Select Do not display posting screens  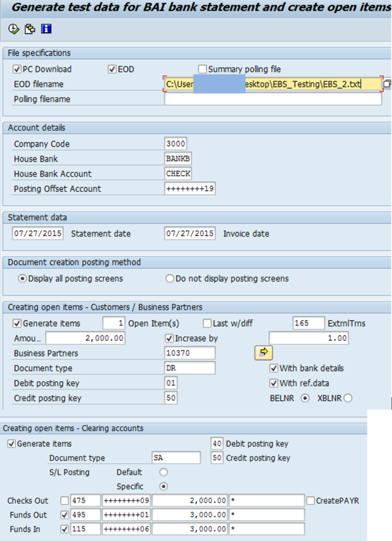click(x=170, y=279)
